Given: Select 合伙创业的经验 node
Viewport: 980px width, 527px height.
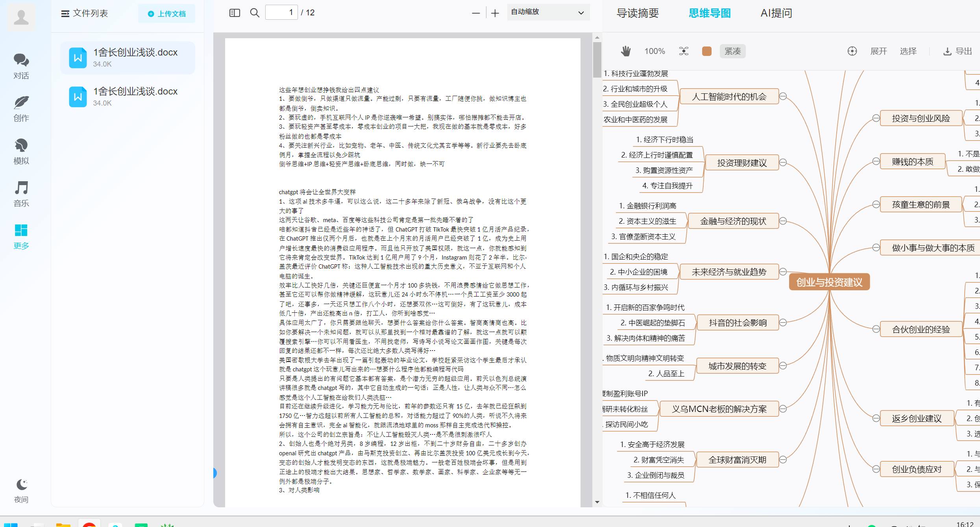Looking at the screenshot, I should (x=921, y=329).
